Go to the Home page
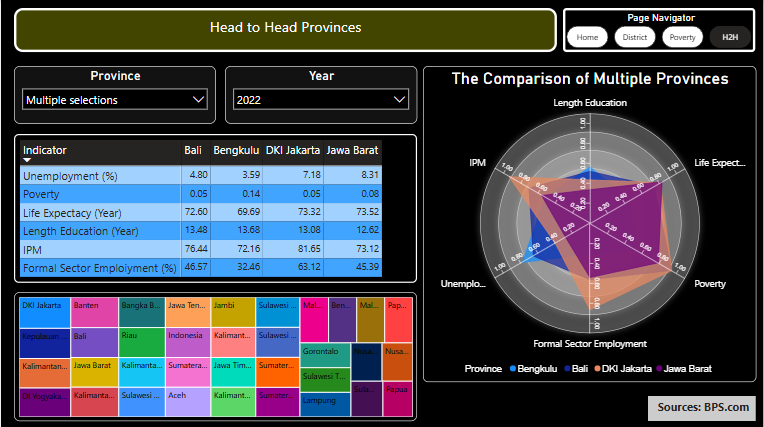 click(x=587, y=38)
